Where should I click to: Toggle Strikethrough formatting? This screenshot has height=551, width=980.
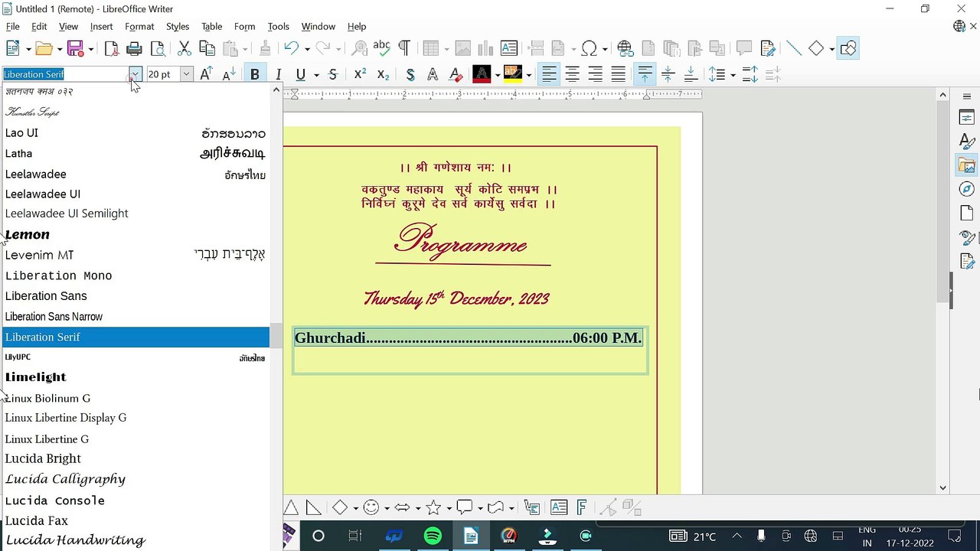332,74
